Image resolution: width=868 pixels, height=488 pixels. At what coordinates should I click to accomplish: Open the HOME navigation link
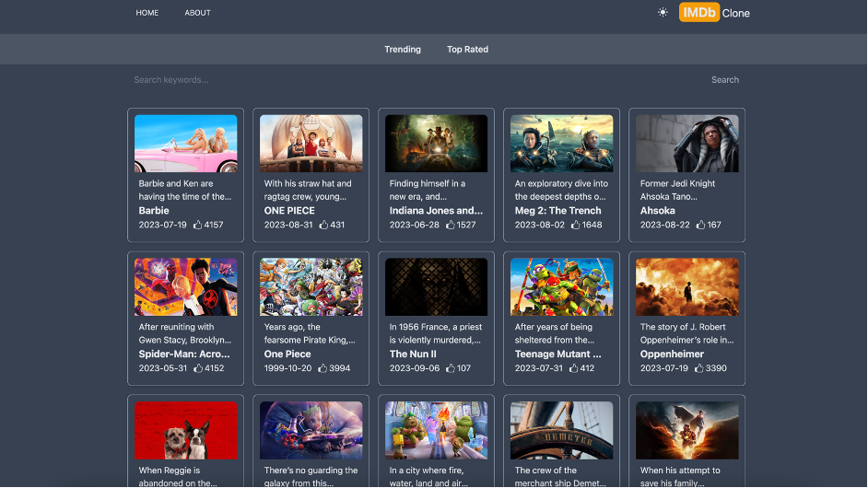click(x=147, y=13)
